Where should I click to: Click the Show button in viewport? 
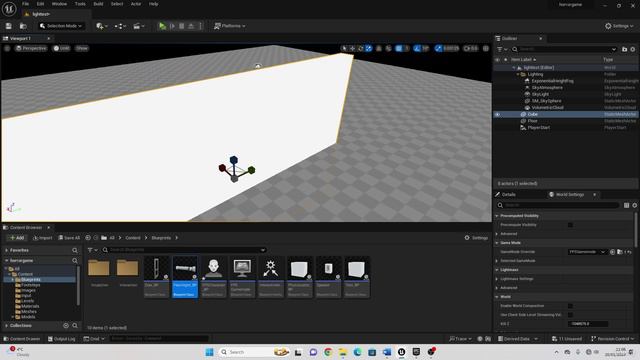coord(82,48)
